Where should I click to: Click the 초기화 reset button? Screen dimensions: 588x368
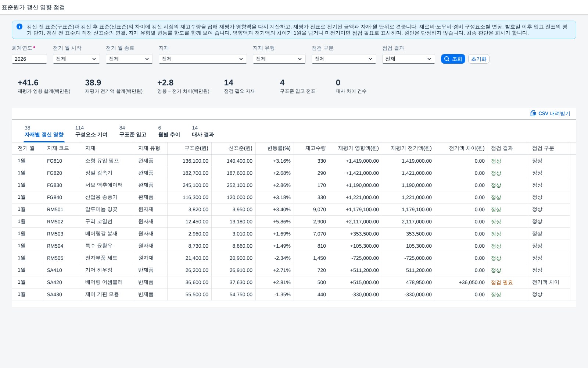pos(479,59)
